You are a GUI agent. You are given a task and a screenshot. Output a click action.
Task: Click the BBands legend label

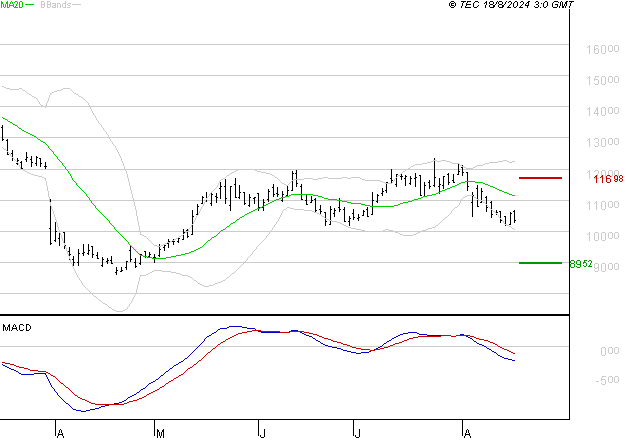click(56, 5)
